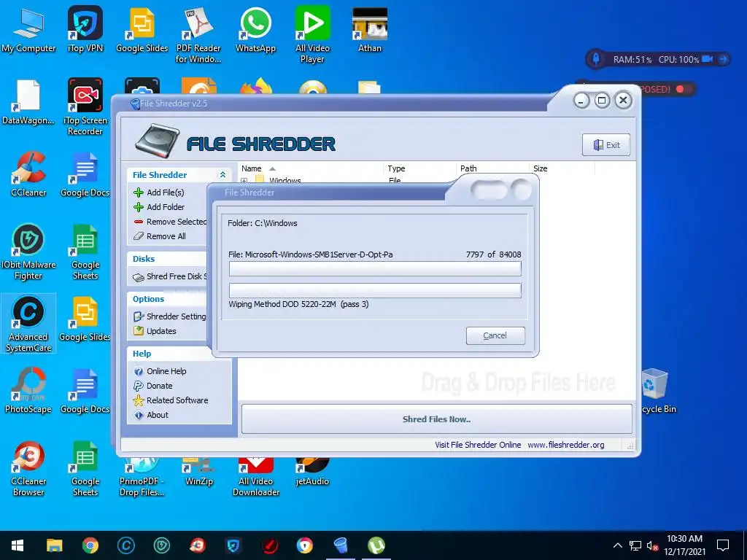Open Shredder Settings in the Options panel
747x560 pixels.
coord(170,316)
